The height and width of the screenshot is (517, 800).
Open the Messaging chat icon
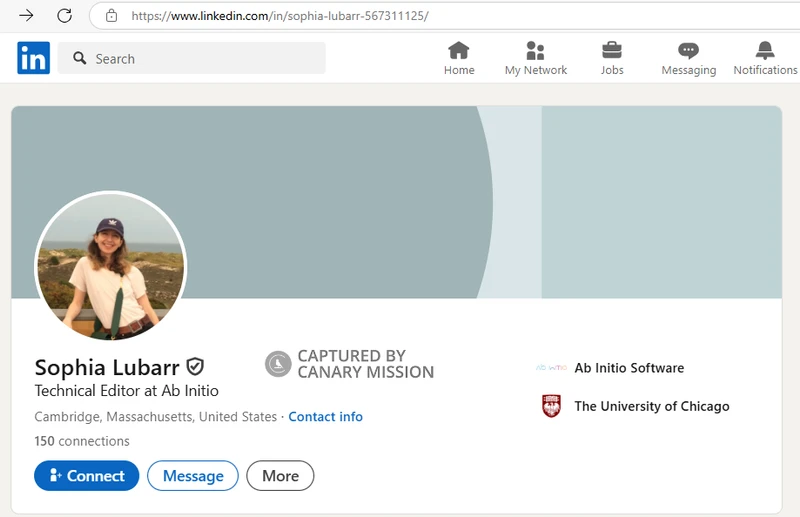(x=688, y=51)
